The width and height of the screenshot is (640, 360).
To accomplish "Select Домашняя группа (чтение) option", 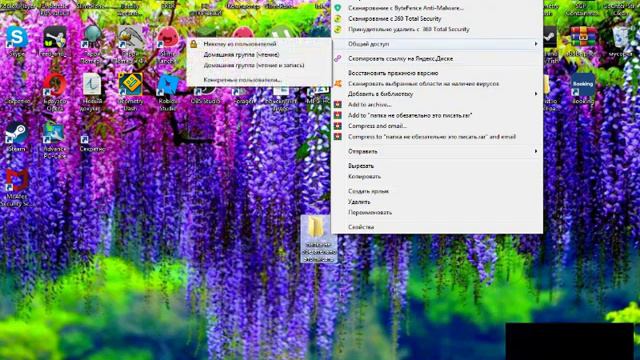I will 259,54.
